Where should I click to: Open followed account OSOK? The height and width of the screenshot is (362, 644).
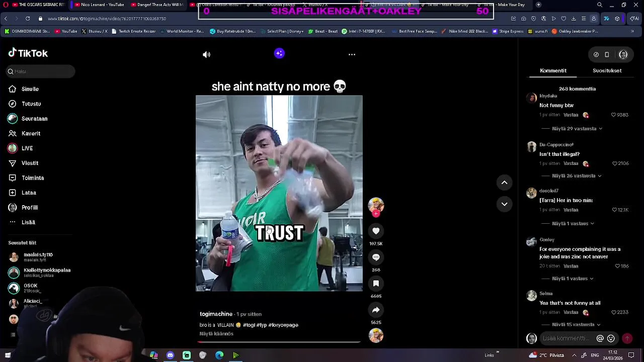23,288
